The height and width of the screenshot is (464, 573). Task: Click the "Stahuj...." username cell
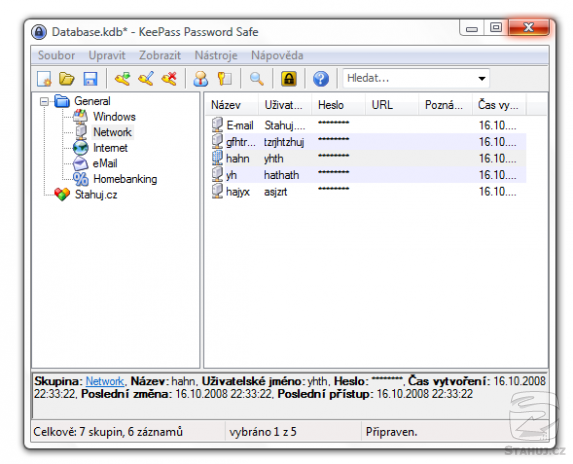(285, 125)
